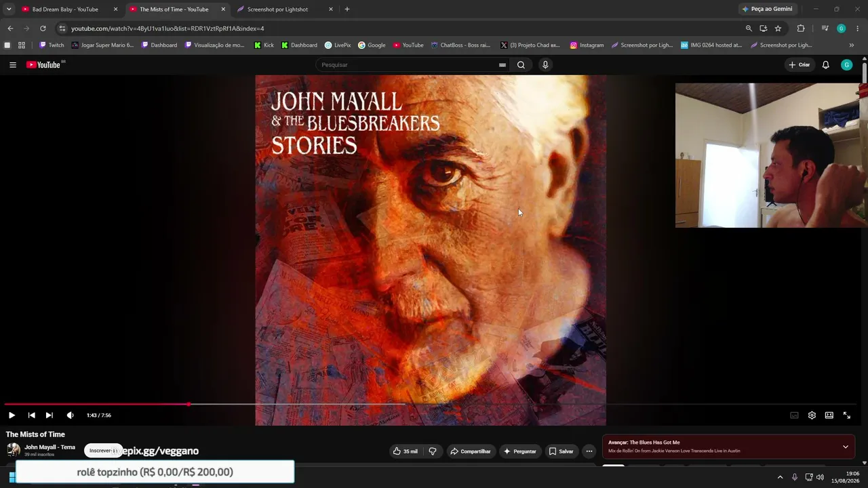This screenshot has height=488, width=868.
Task: Go to YouTube home via logo
Action: point(43,65)
